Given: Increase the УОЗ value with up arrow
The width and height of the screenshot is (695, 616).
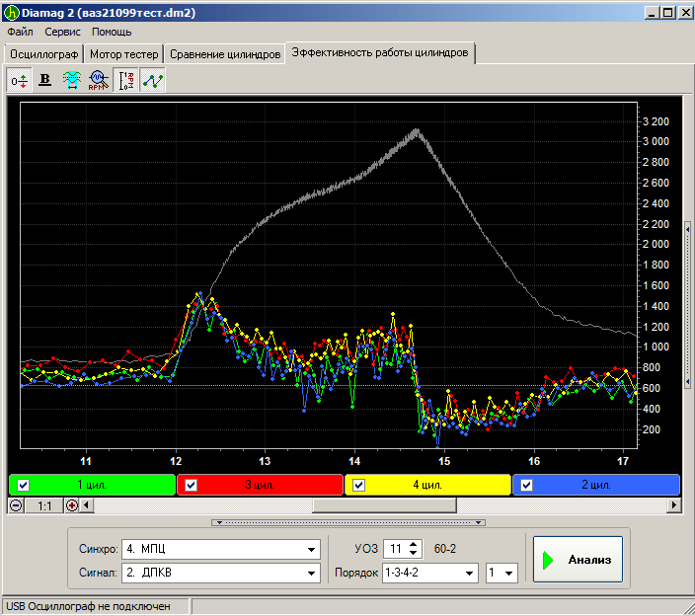Looking at the screenshot, I should [x=413, y=545].
